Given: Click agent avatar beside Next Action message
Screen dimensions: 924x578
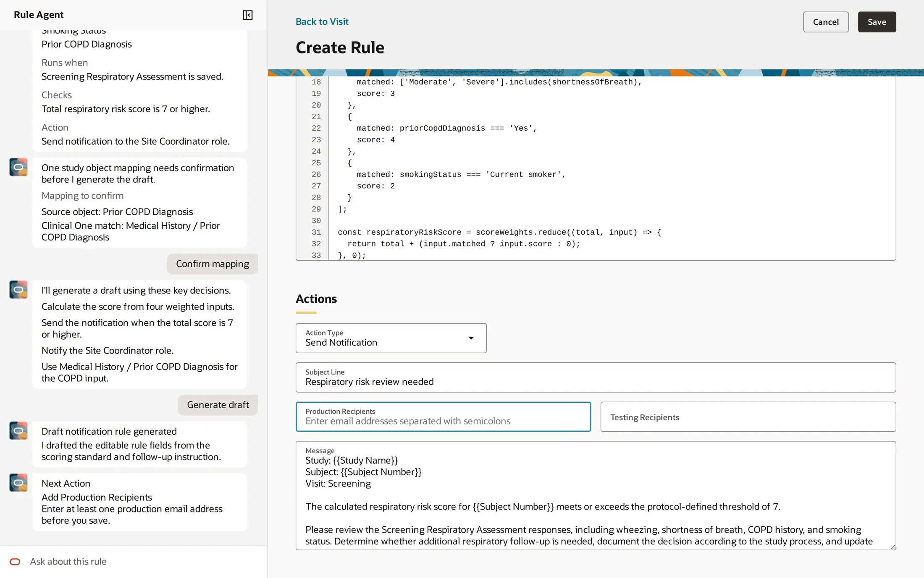Looking at the screenshot, I should click(x=18, y=483).
